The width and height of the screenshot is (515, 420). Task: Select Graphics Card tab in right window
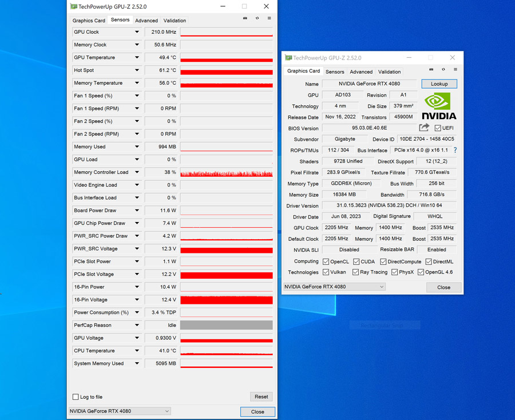(x=303, y=71)
